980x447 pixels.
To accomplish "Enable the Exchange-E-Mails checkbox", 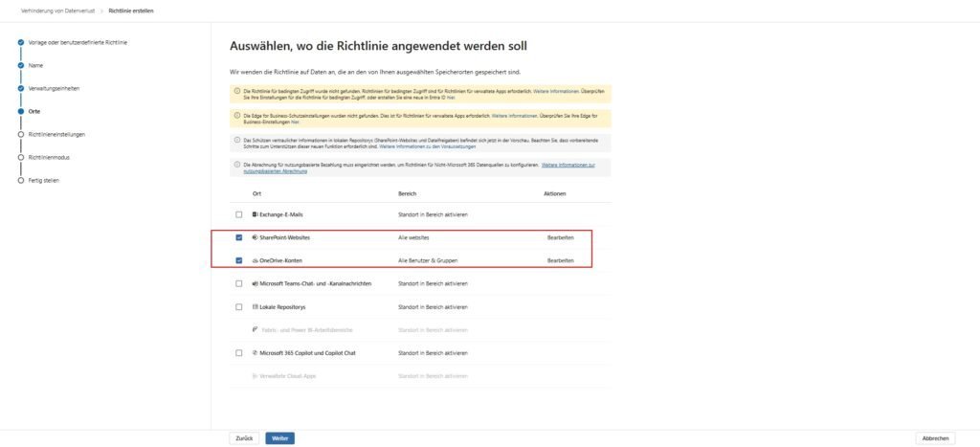I will pos(238,214).
